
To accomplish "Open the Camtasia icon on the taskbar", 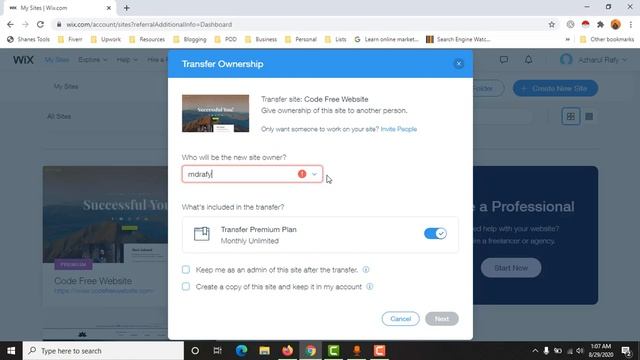I will click(x=333, y=351).
